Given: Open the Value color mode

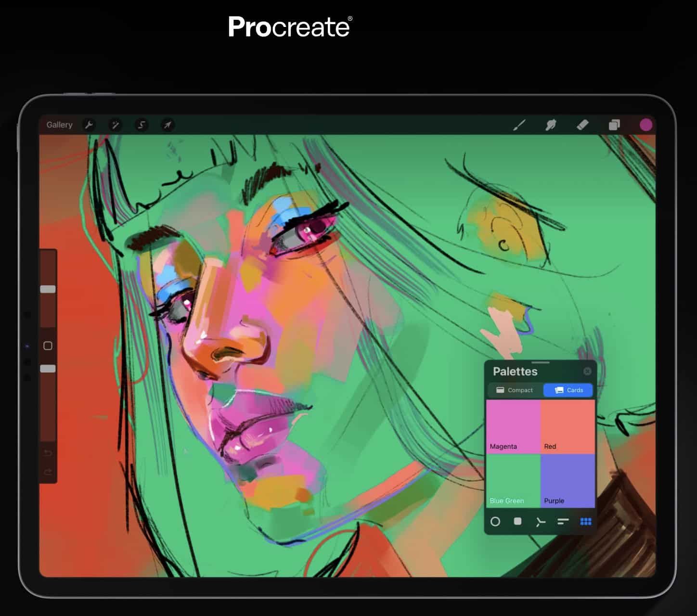Looking at the screenshot, I should click(x=563, y=522).
